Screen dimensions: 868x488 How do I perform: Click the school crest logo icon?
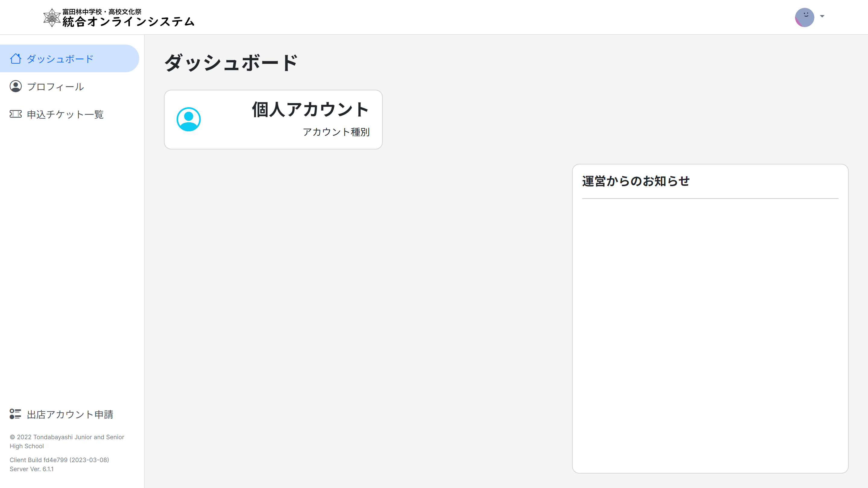click(x=52, y=17)
